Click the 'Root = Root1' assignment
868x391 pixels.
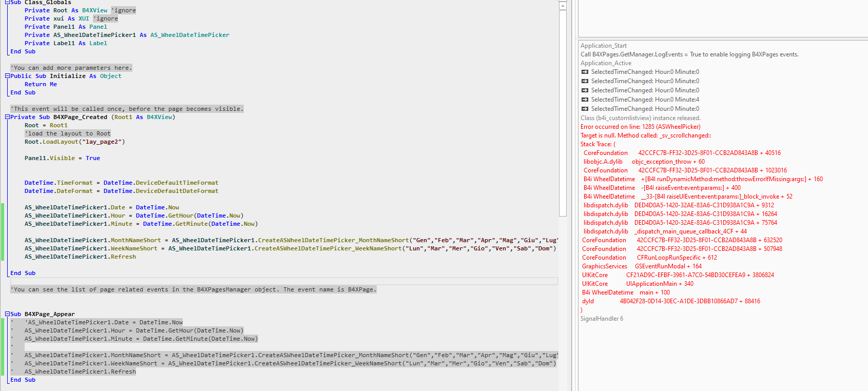(46, 125)
